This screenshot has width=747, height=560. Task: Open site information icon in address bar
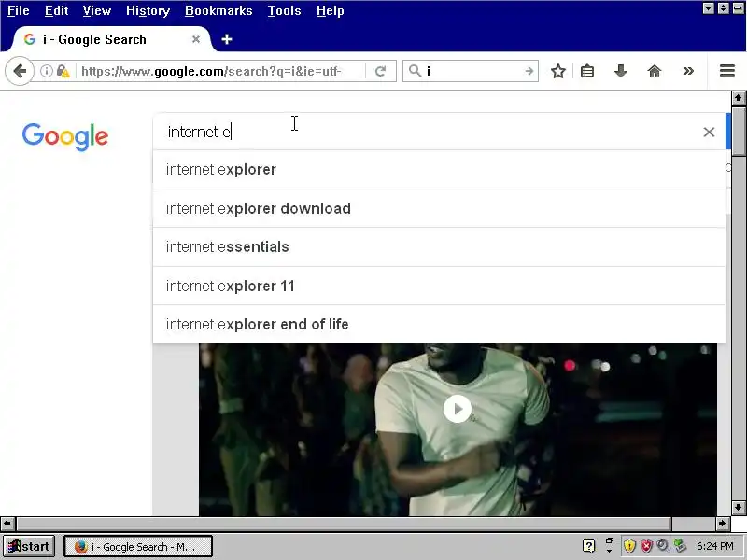coord(46,72)
